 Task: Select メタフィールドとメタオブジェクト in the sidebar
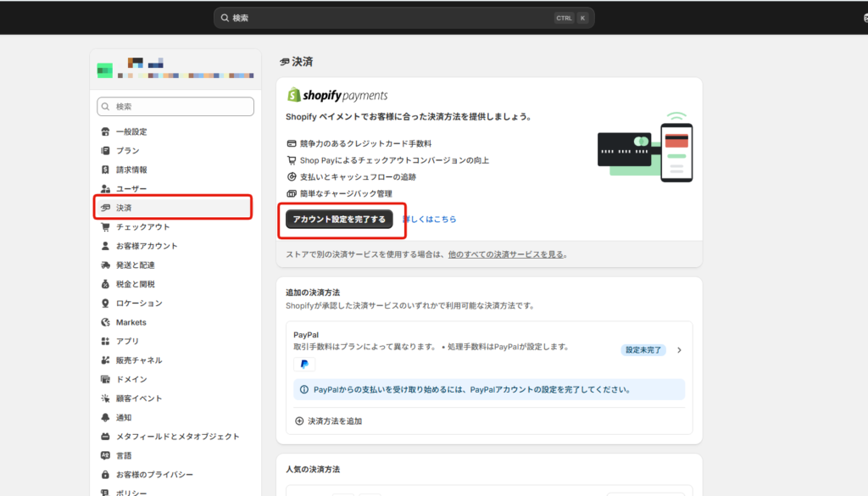pos(168,436)
